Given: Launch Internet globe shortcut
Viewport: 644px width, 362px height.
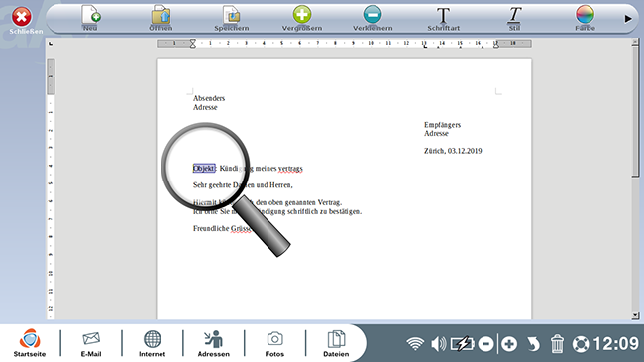Looking at the screenshot, I should [x=152, y=343].
